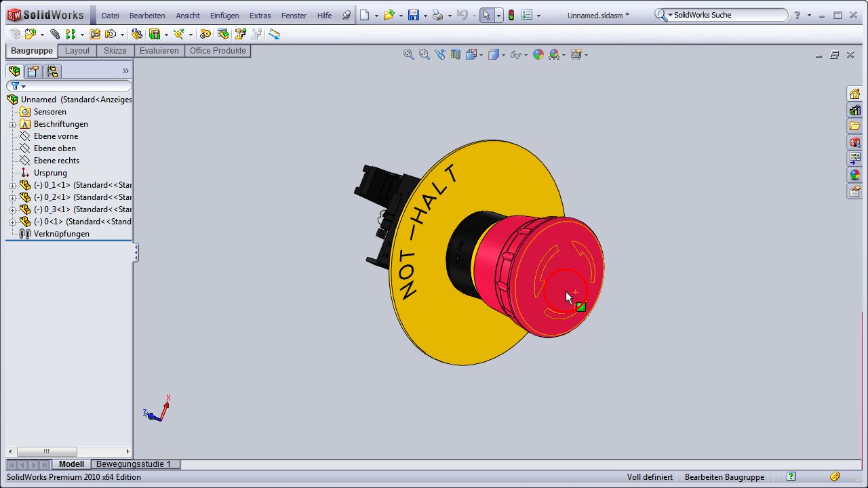Click Zoom to Area magnifier icon
868x488 pixels.
pyautogui.click(x=424, y=54)
